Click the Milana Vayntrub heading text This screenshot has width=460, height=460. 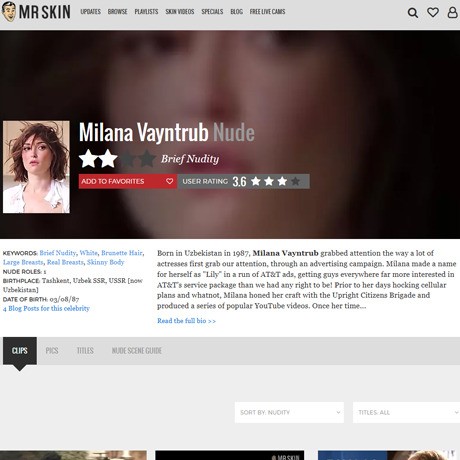(x=144, y=132)
